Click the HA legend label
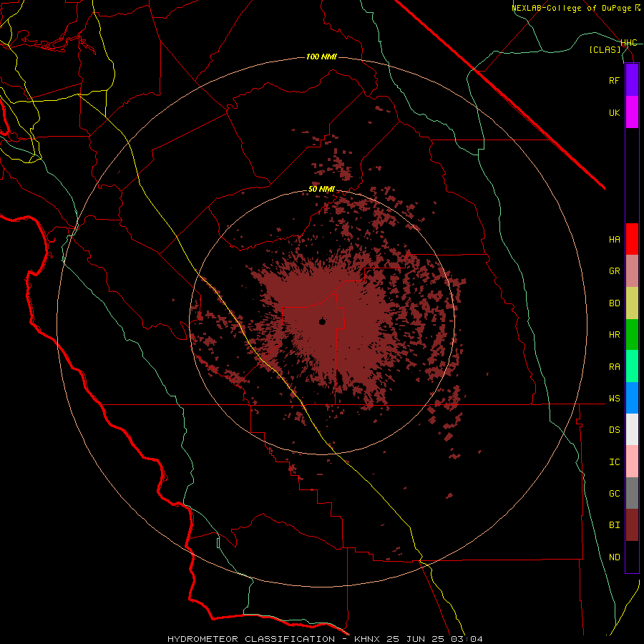This screenshot has height=644, width=644. (x=614, y=240)
